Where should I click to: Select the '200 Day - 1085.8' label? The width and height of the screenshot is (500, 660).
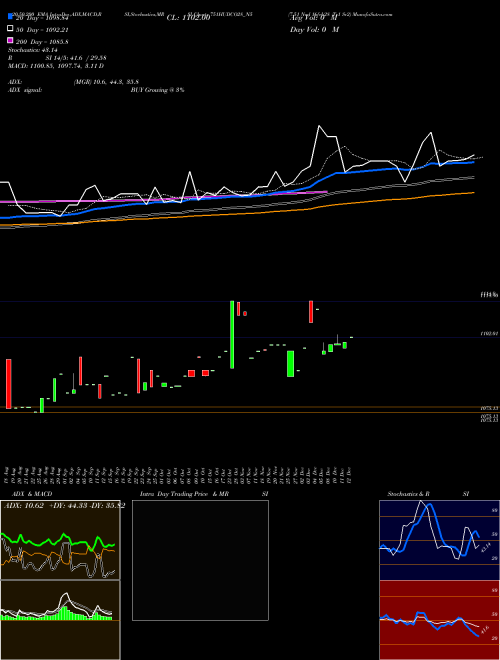(41, 42)
